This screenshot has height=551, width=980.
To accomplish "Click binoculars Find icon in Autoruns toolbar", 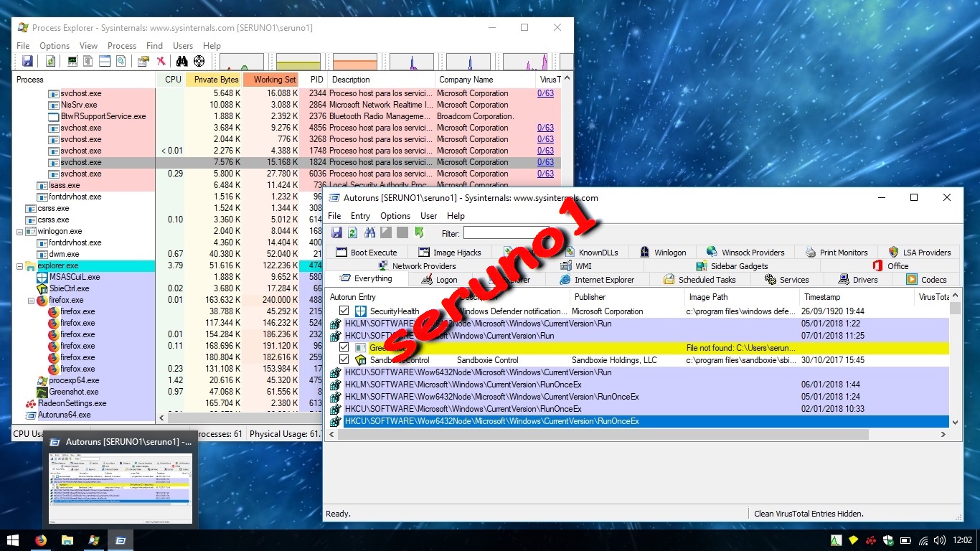I will point(370,232).
